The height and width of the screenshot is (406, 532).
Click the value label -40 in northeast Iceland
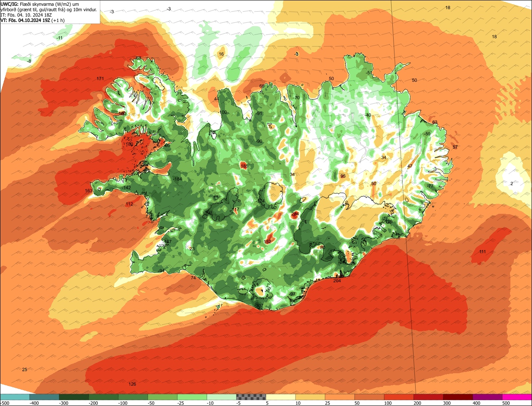368,115
